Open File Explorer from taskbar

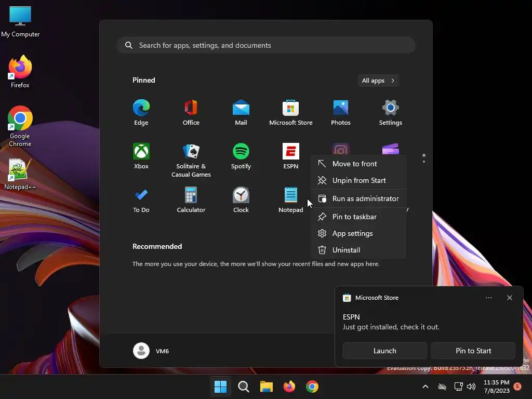tap(267, 387)
